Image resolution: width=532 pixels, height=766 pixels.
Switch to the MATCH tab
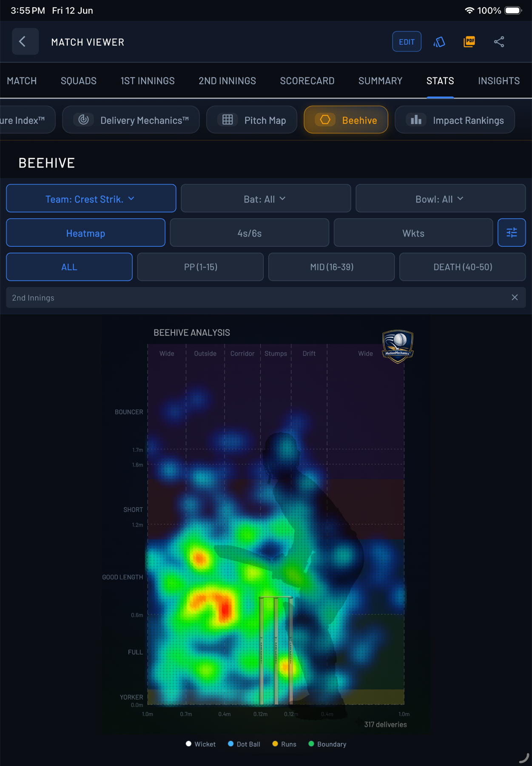tap(22, 81)
